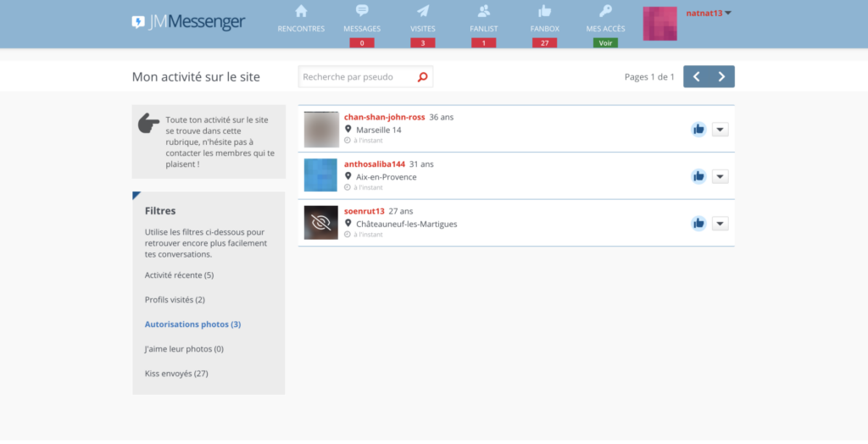Open Messages speech bubble icon
The image size is (868, 444).
[x=362, y=10]
